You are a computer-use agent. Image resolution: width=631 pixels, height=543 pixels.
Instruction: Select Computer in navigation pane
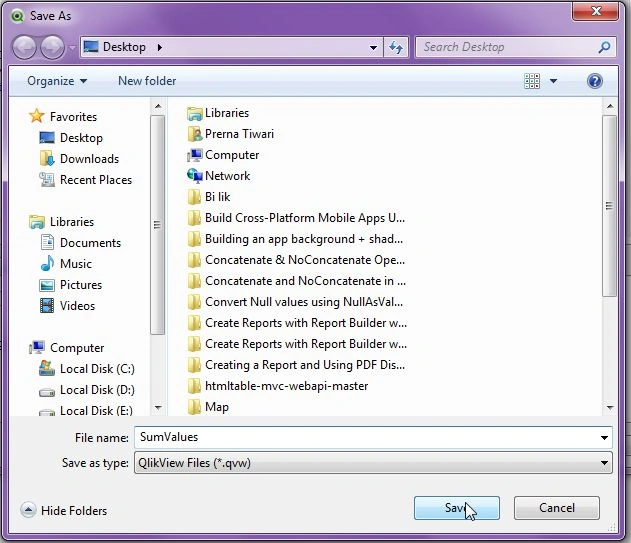point(67,347)
